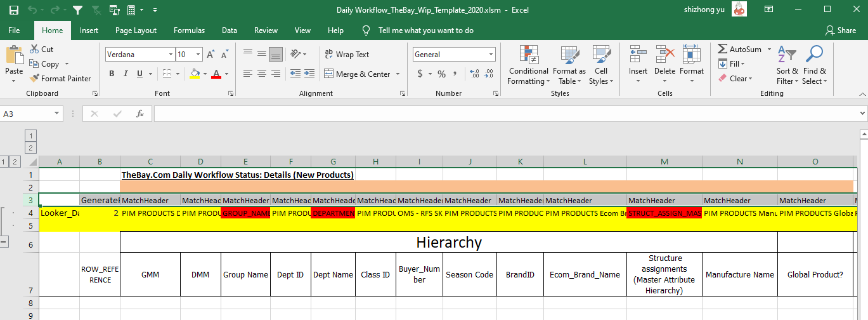Open the font color dropdown arrow
The image size is (868, 320).
click(226, 74)
